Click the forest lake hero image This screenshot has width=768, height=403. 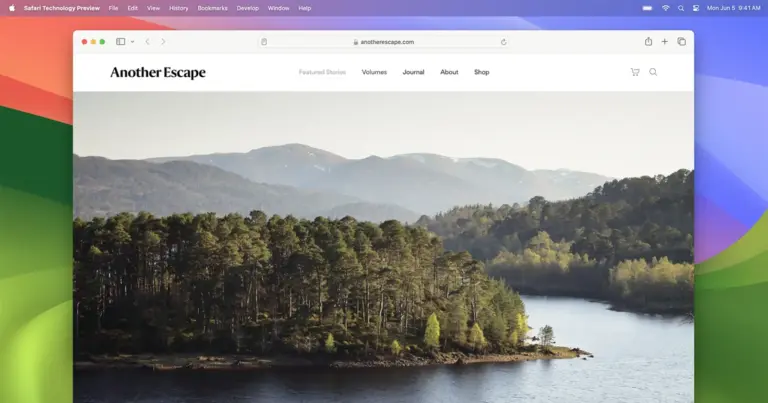(x=384, y=247)
